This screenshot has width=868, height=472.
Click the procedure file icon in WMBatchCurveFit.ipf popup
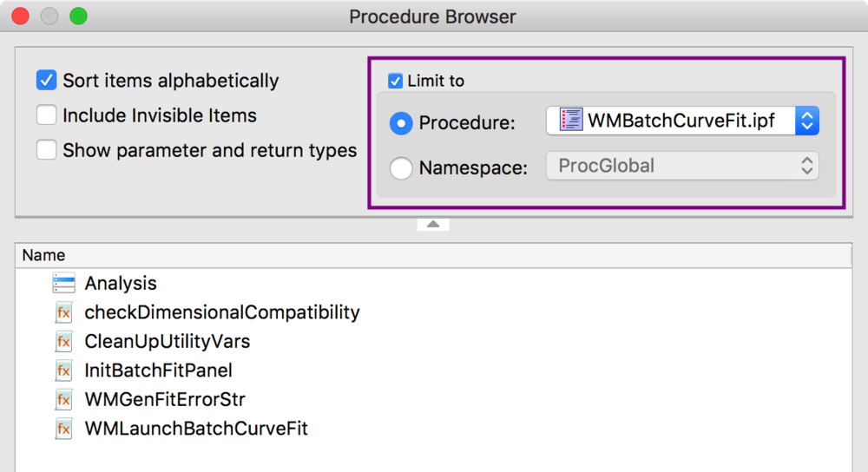(571, 120)
